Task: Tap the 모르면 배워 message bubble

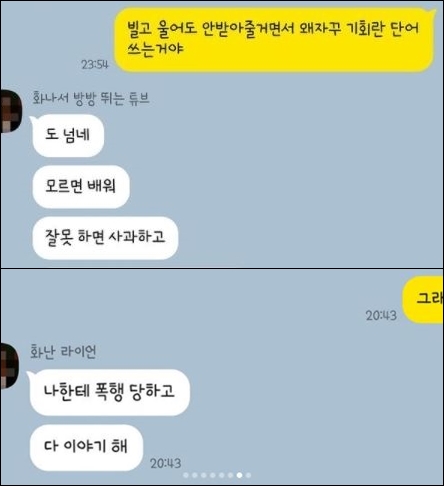Action: coord(80,186)
